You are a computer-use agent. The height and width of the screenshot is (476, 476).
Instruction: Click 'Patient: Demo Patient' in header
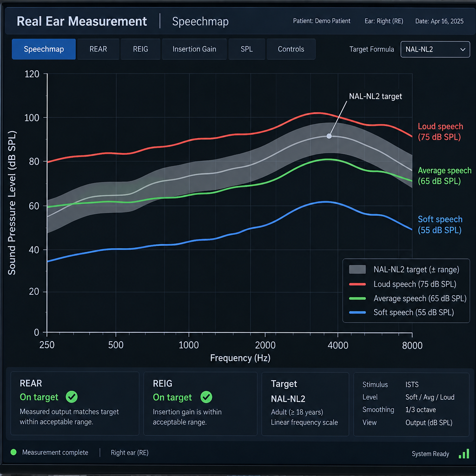click(322, 21)
